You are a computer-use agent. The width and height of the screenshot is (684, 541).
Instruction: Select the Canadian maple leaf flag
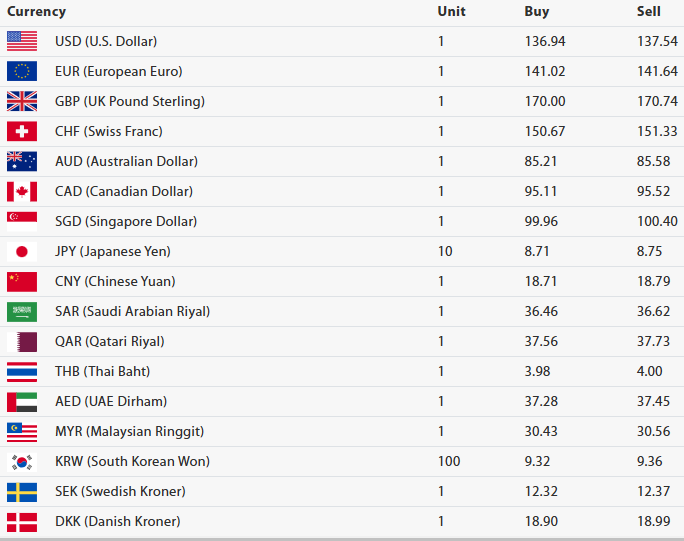pos(22,191)
